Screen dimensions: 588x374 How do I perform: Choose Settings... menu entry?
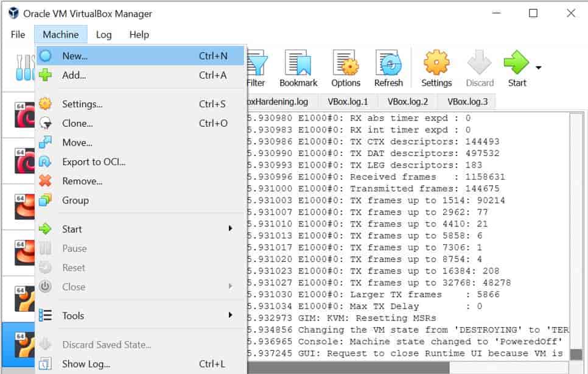point(141,104)
